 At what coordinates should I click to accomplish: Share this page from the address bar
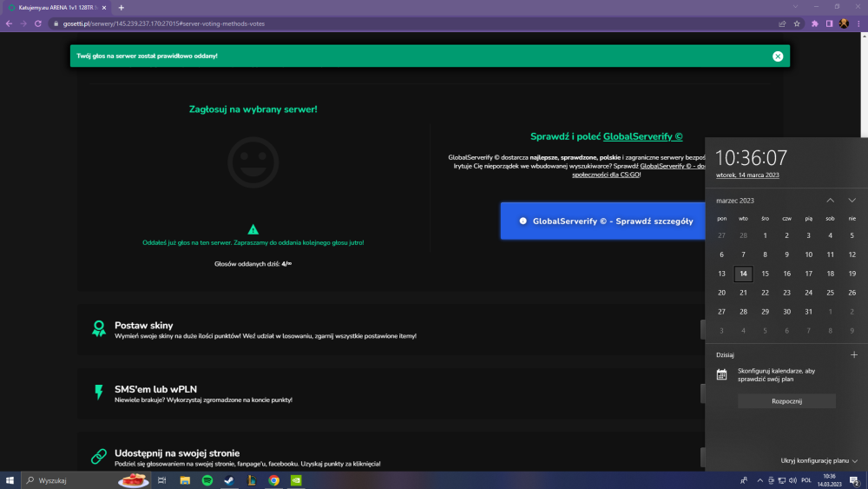click(x=782, y=23)
